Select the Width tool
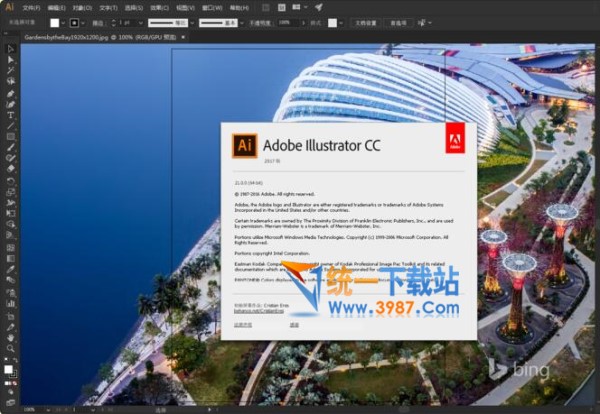The height and width of the screenshot is (414, 600). point(10,203)
